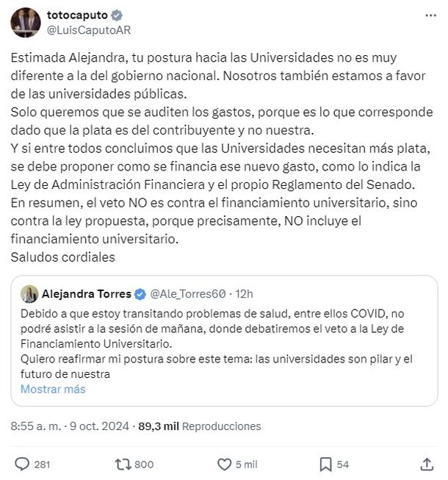The image size is (448, 480).
Task: Click Alejandra Torres's verified badge
Action: click(139, 294)
